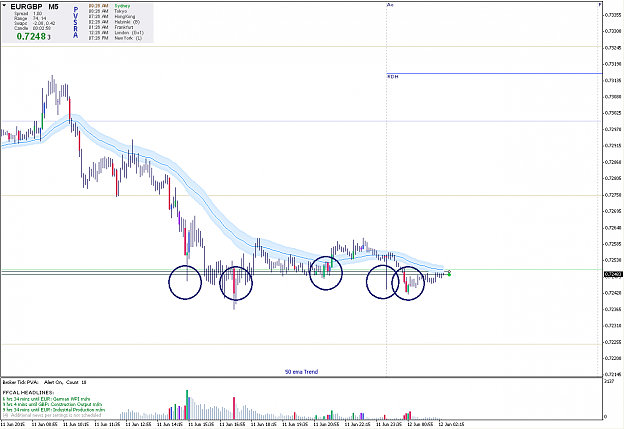Select the London session clock row
This screenshot has width=625, height=429.
coord(116,33)
